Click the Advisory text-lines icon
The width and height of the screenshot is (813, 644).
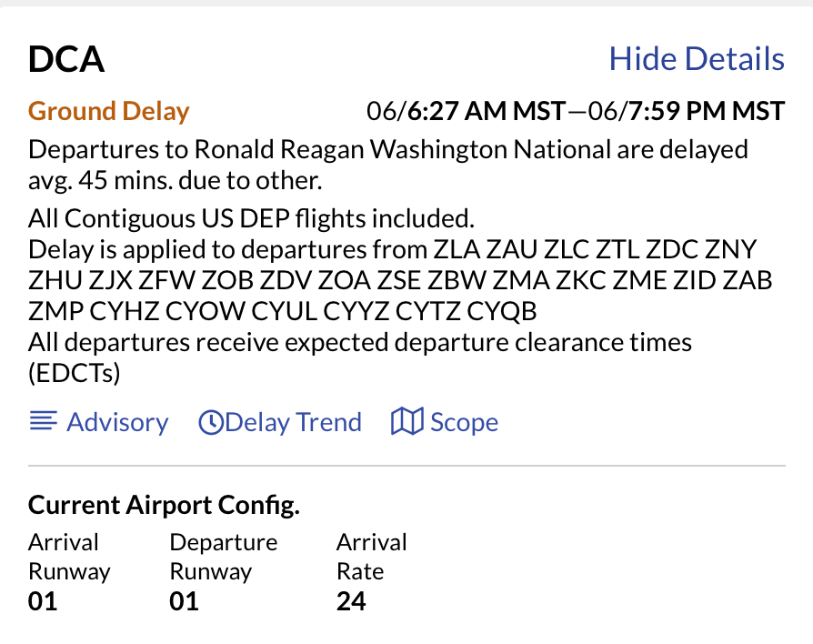43,422
